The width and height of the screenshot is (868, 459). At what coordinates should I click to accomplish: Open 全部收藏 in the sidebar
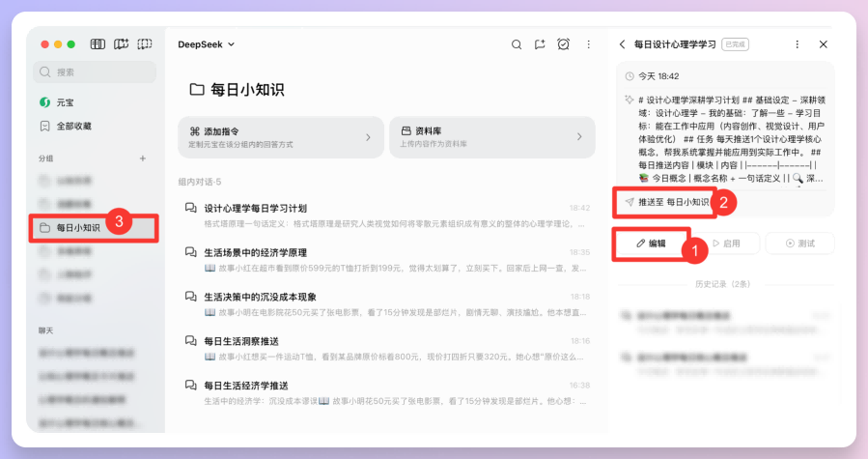[73, 126]
